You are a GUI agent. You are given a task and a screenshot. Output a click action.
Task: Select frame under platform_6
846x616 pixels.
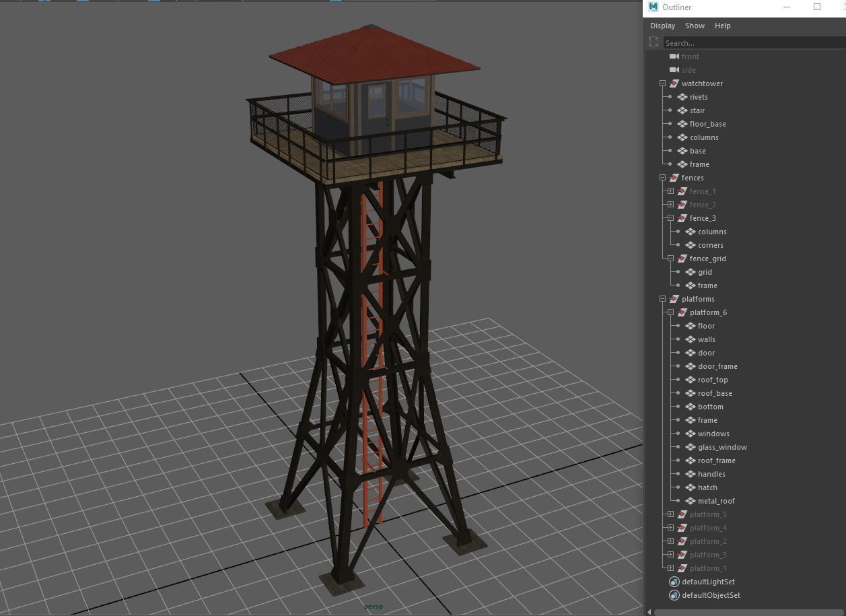707,420
